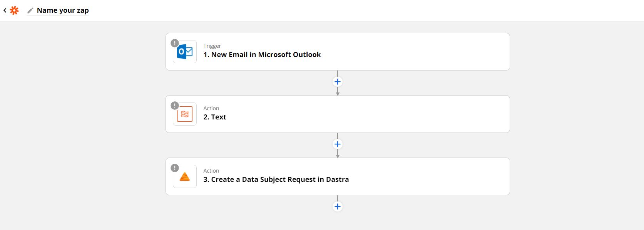Add a new step below the Dastra action
The image size is (644, 230).
338,206
